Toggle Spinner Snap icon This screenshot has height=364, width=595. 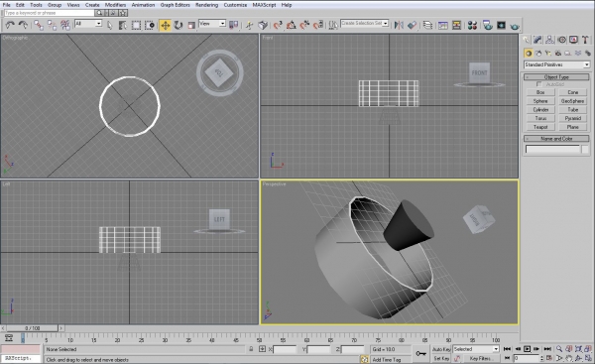point(318,25)
